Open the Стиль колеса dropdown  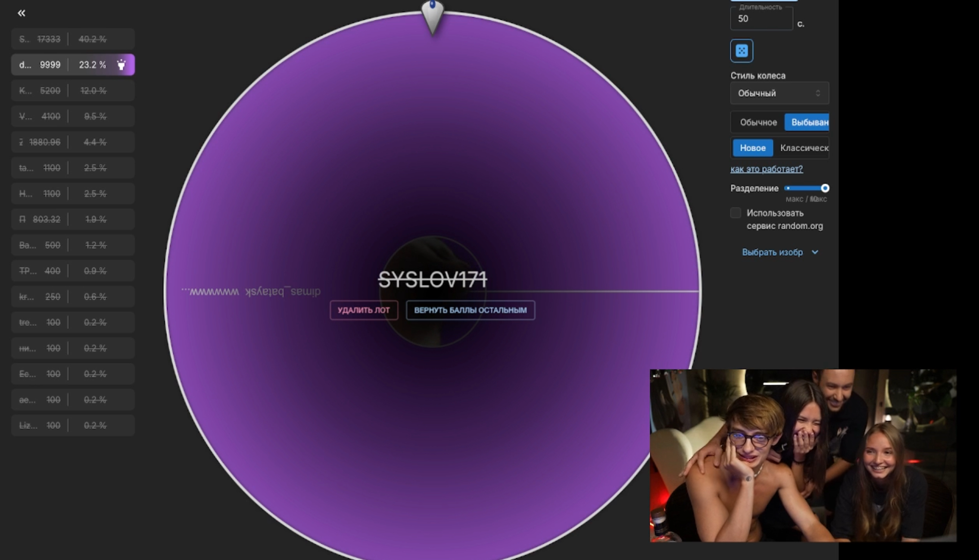[x=779, y=93]
